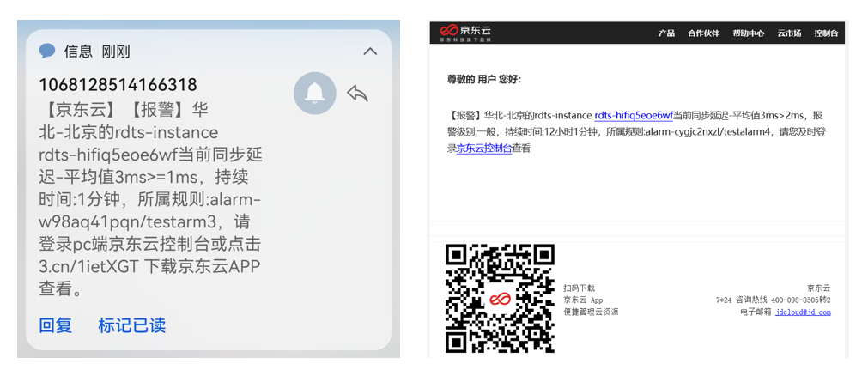Image resolution: width=868 pixels, height=382 pixels.
Task: Tap 标记已读 to mark as read
Action: click(131, 325)
